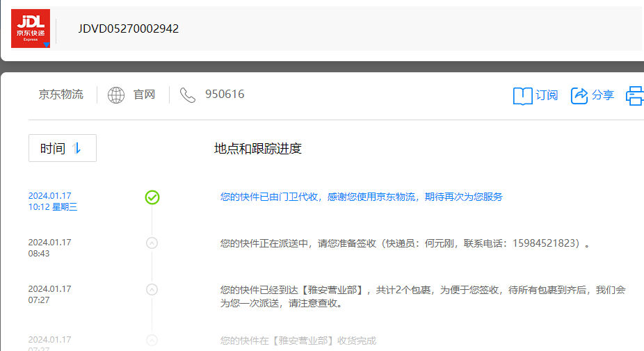Viewport: 644px width, 351px height.
Task: Click the 2024.01.17 08:43 timestamp
Action: (49, 248)
